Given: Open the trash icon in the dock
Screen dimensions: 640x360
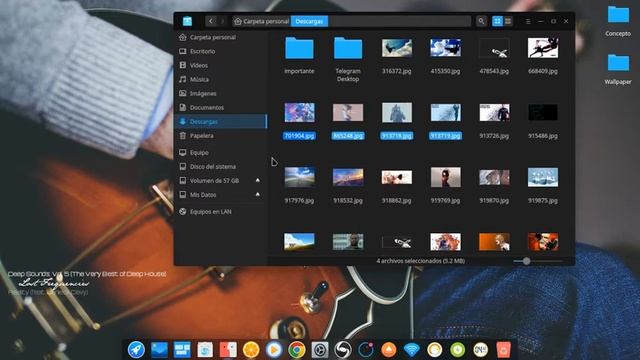Looking at the screenshot, I should point(503,350).
